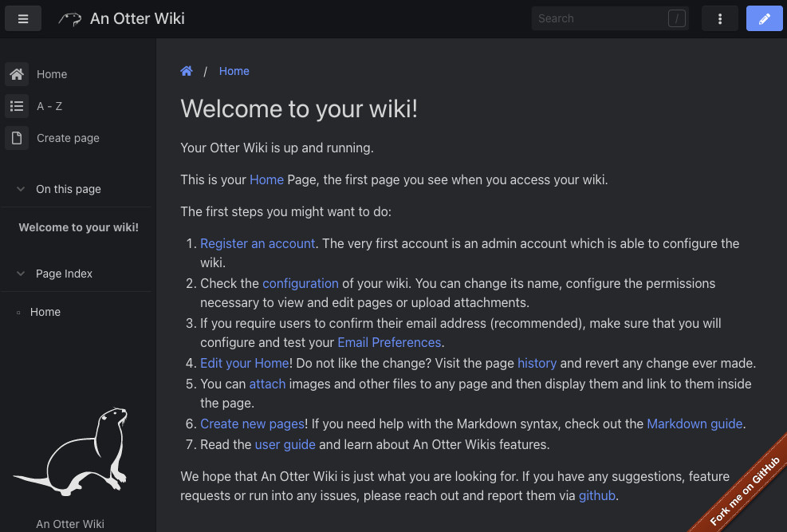Open the A - Z sidebar menu item
Image resolution: width=787 pixels, height=532 pixels.
pos(49,106)
